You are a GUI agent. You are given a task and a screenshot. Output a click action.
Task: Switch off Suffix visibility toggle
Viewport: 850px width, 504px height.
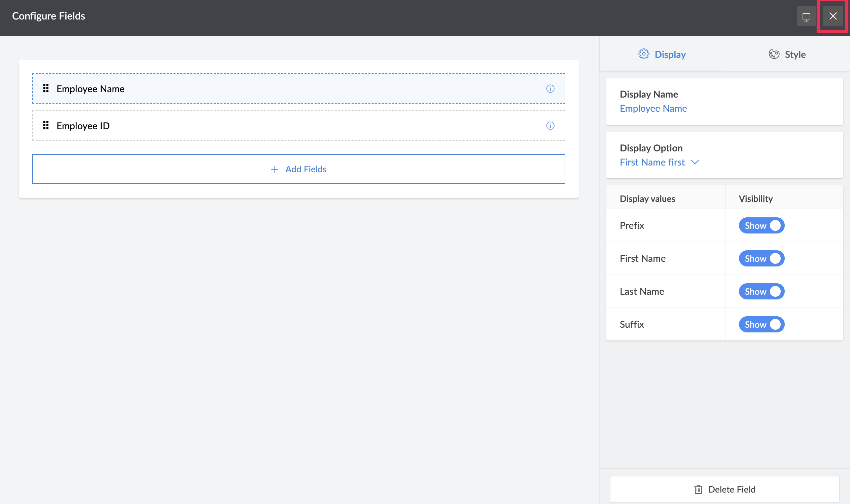[762, 324]
